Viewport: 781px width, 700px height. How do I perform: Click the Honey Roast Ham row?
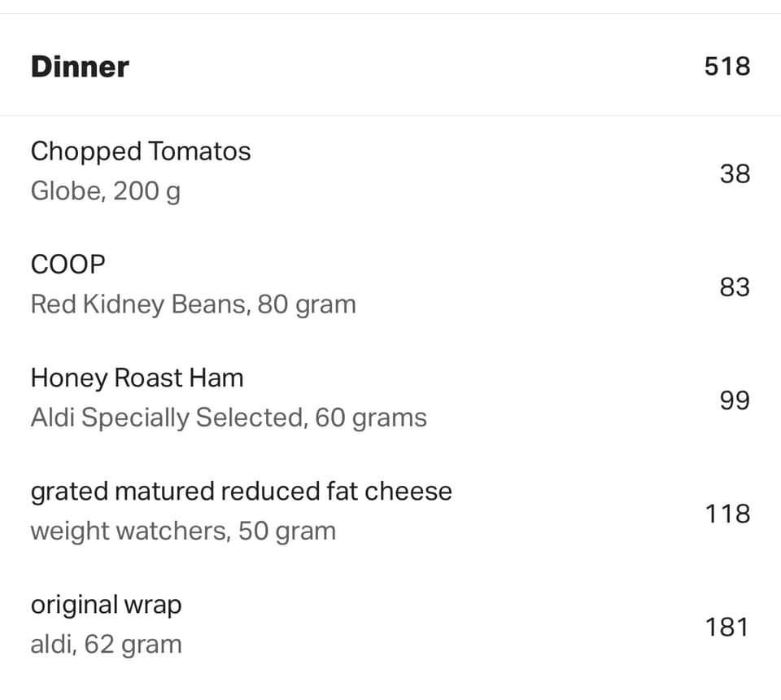pyautogui.click(x=390, y=397)
